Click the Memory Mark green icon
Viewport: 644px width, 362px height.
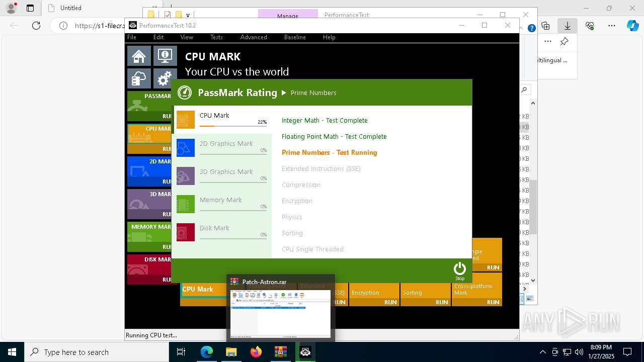pyautogui.click(x=186, y=204)
